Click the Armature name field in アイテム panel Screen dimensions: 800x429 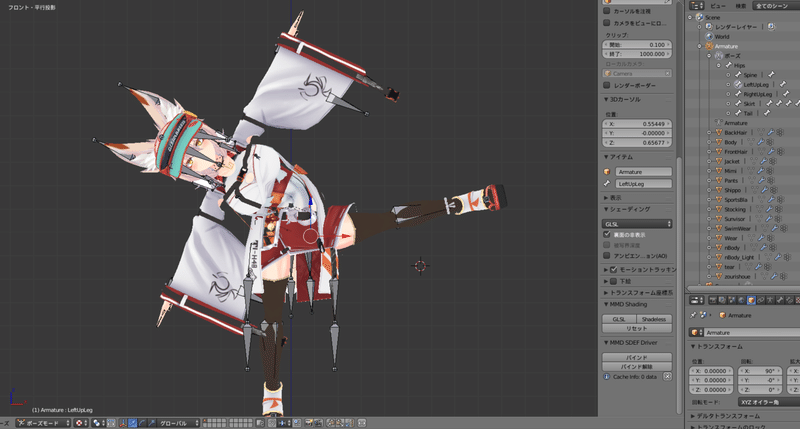643,172
